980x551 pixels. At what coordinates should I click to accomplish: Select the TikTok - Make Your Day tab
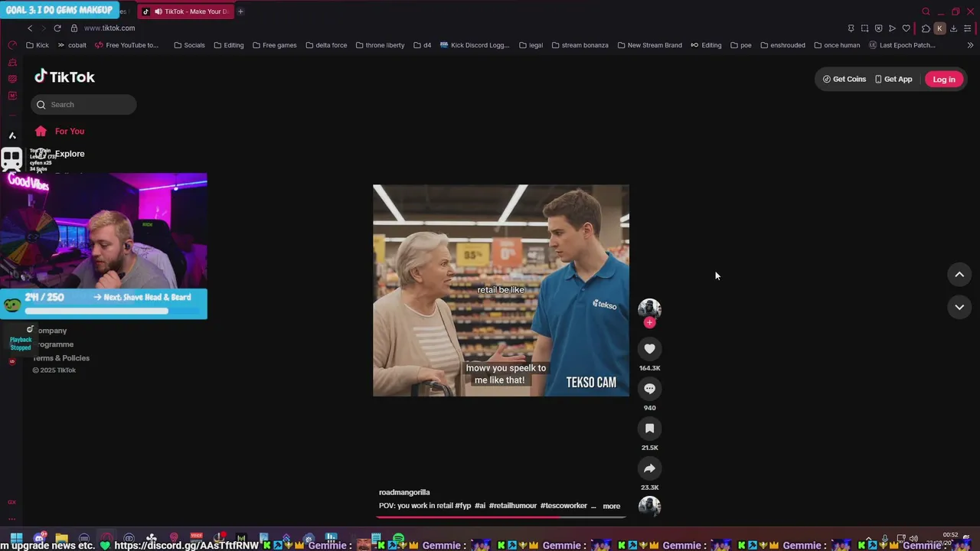(185, 11)
